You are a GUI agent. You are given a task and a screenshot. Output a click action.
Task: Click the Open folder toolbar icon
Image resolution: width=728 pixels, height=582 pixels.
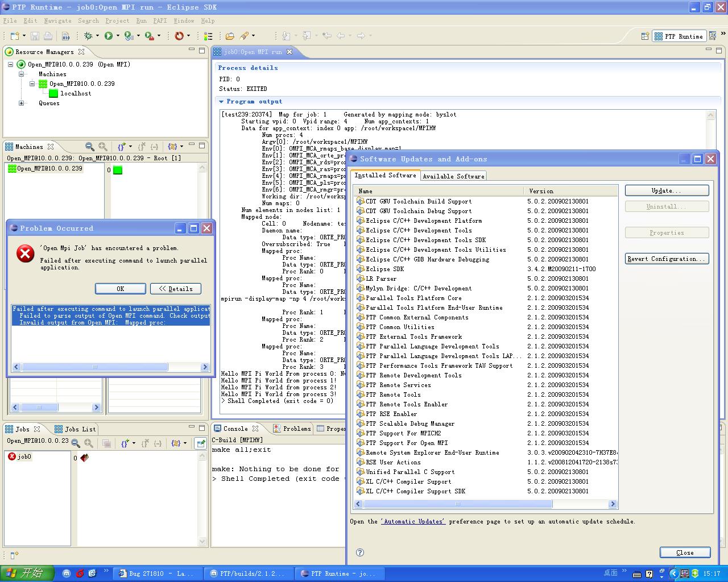[230, 36]
